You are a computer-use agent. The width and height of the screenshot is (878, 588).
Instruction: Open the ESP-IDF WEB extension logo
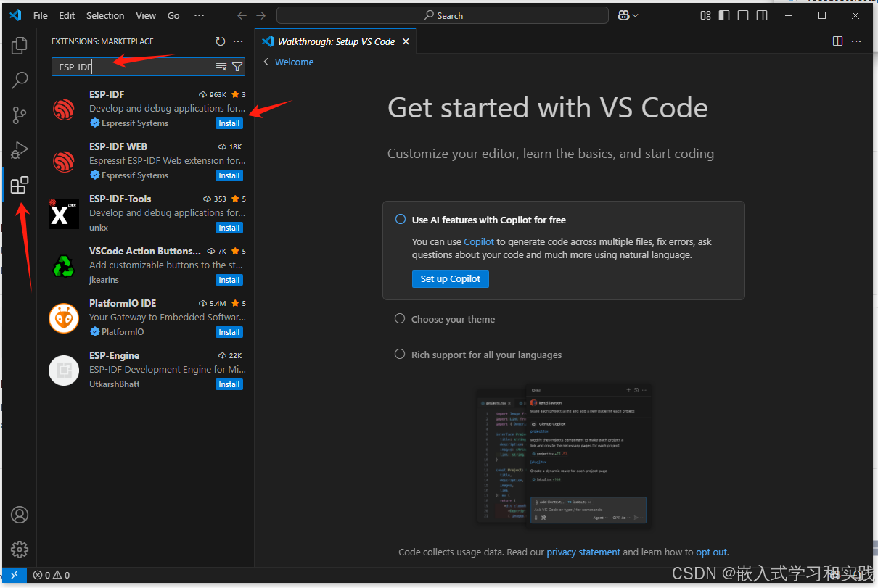click(x=64, y=162)
